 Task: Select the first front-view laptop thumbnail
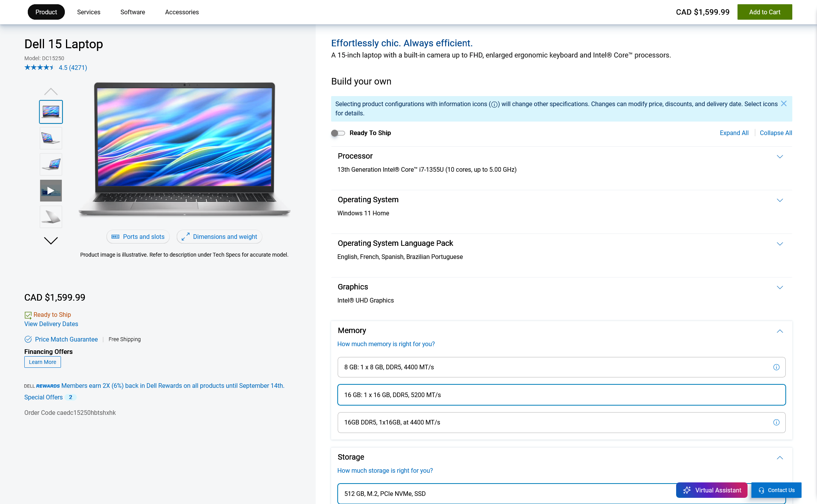click(x=51, y=112)
